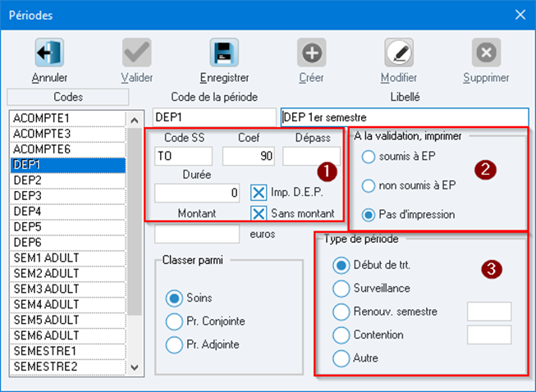Viewport: 536px width, 392px height.
Task: Click the field beside Renouv. semestre
Action: (x=489, y=312)
